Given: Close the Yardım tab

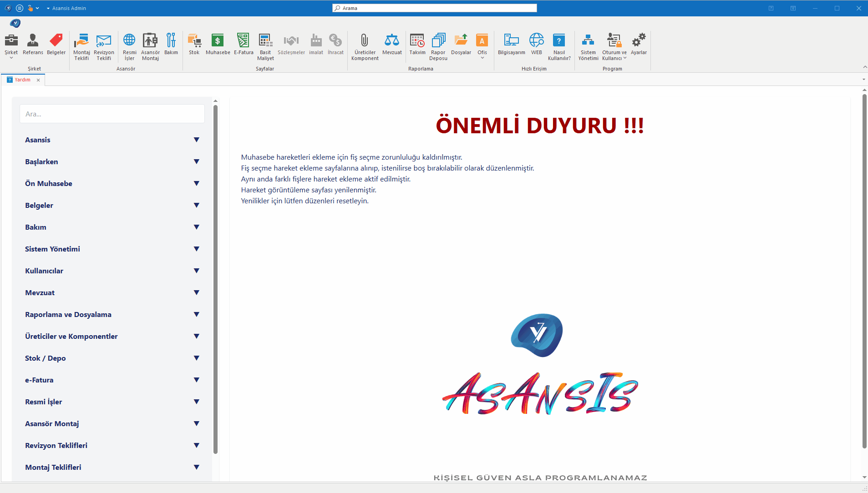Looking at the screenshot, I should click(38, 80).
